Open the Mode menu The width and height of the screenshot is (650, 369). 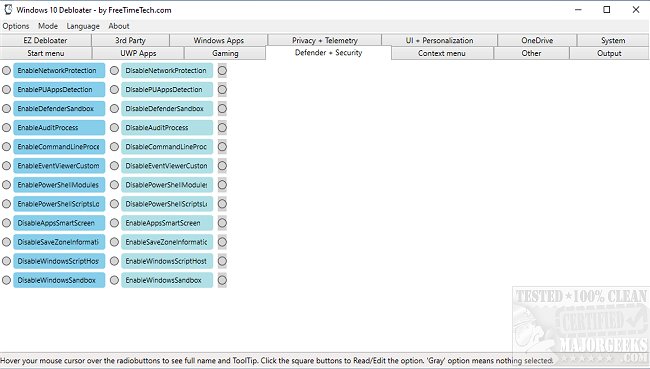(48, 26)
